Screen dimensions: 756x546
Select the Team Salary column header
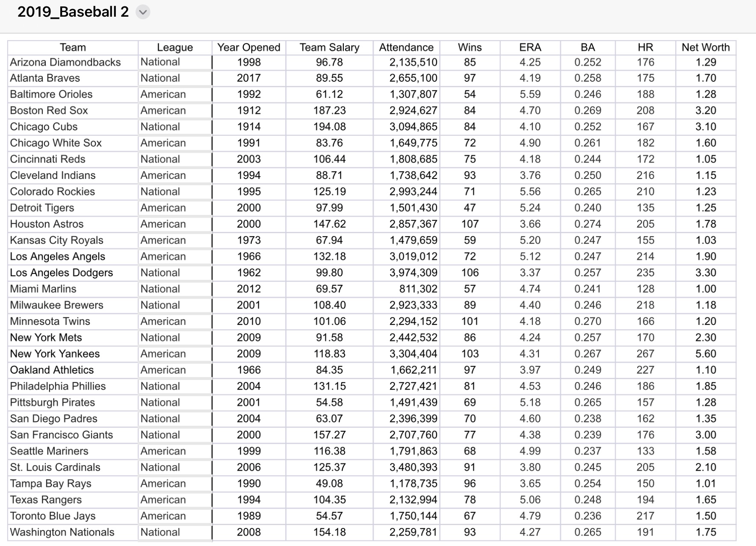329,47
